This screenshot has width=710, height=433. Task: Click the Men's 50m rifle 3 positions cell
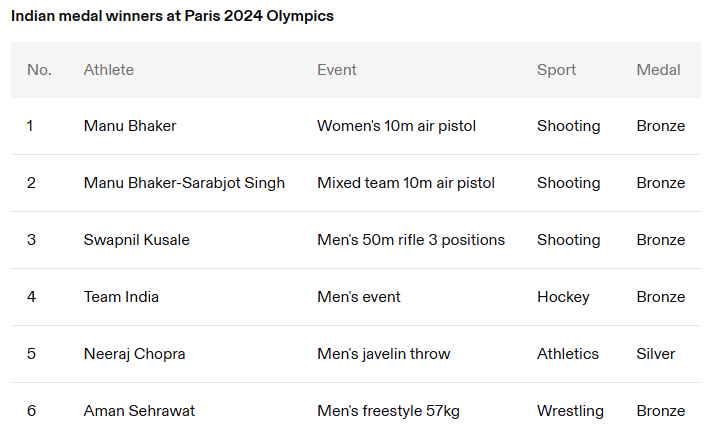click(411, 240)
